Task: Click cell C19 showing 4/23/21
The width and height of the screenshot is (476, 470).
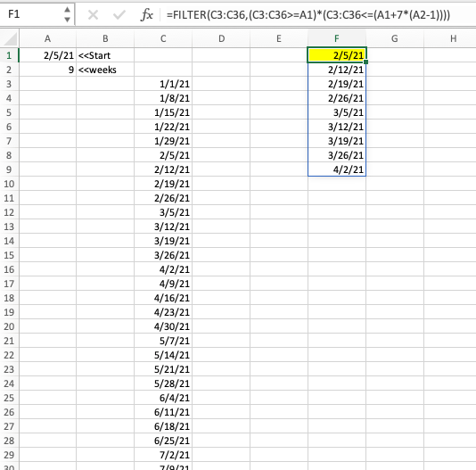Action: [163, 312]
